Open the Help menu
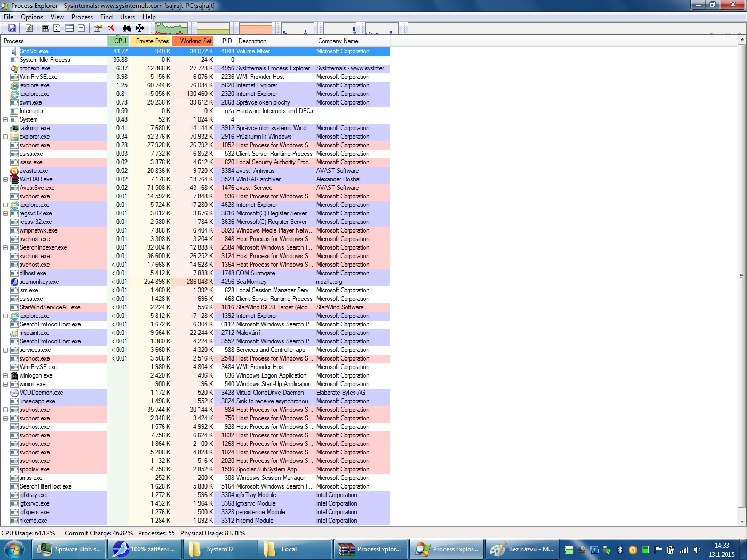The image size is (747, 560). (149, 17)
